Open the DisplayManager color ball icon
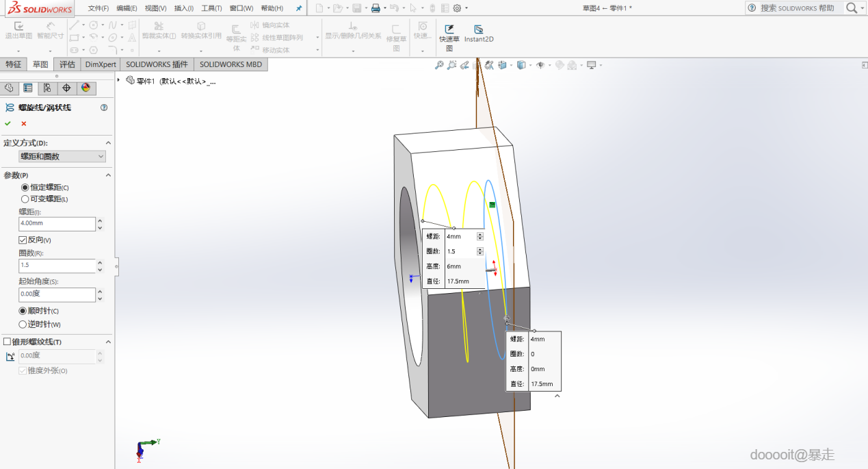This screenshot has height=469, width=868. 86,88
